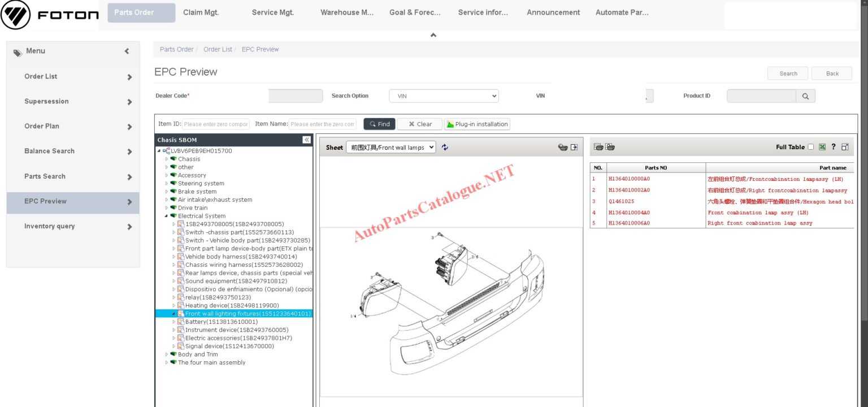Enable the Full Table checkbox
Viewport: 868px width, 407px height.
[x=810, y=147]
